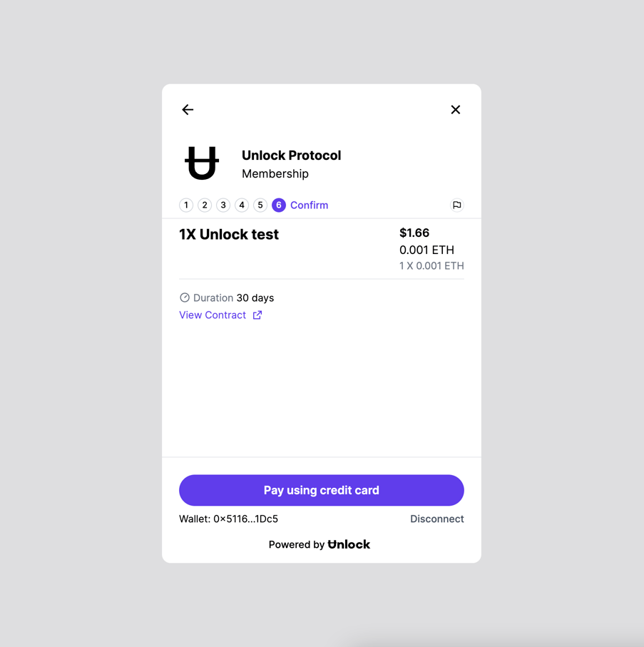Close the checkout modal with X

point(456,109)
